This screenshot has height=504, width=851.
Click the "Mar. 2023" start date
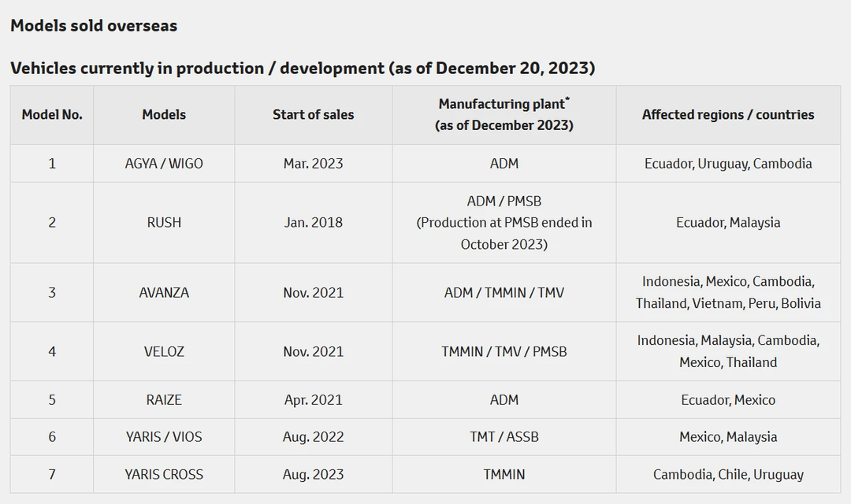click(314, 164)
